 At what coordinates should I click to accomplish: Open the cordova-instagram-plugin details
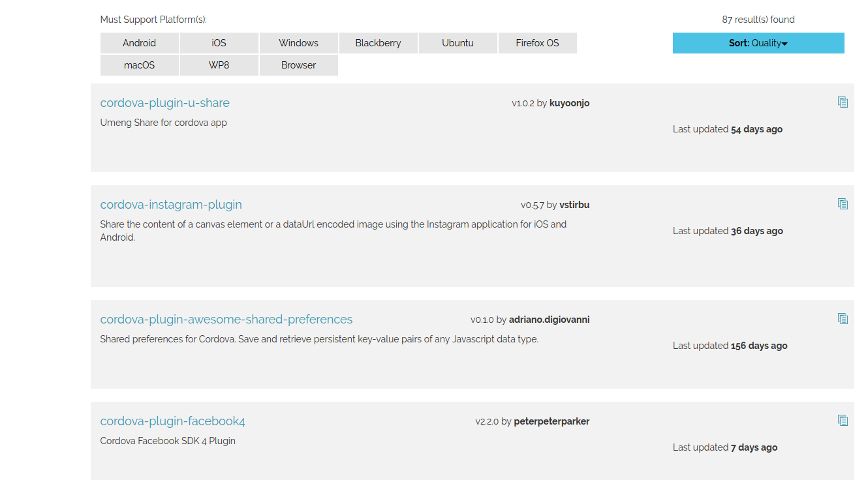(170, 204)
